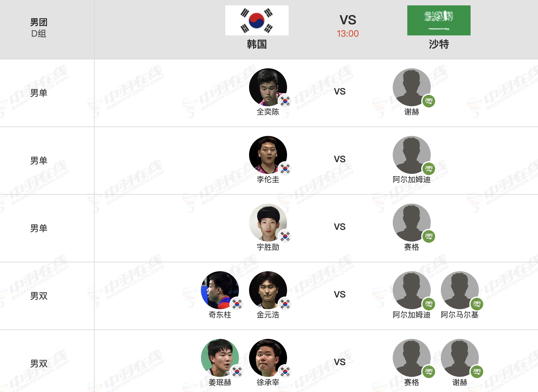
Task: Click the name 徐承宰 in last doubles row
Action: pyautogui.click(x=268, y=383)
